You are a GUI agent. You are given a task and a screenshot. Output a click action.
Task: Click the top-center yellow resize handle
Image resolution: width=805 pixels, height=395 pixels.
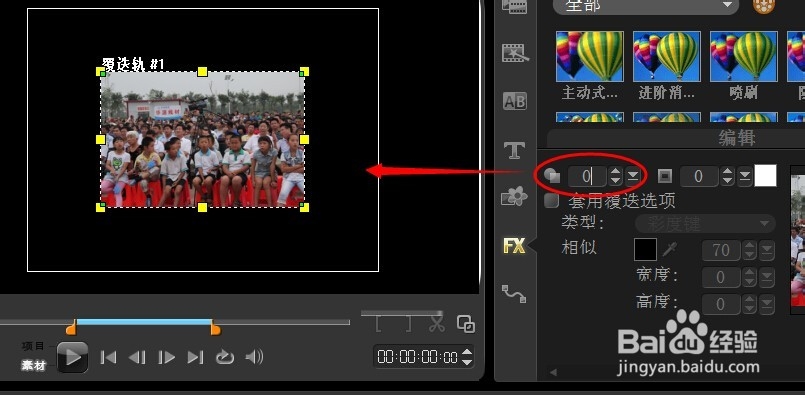coord(202,71)
